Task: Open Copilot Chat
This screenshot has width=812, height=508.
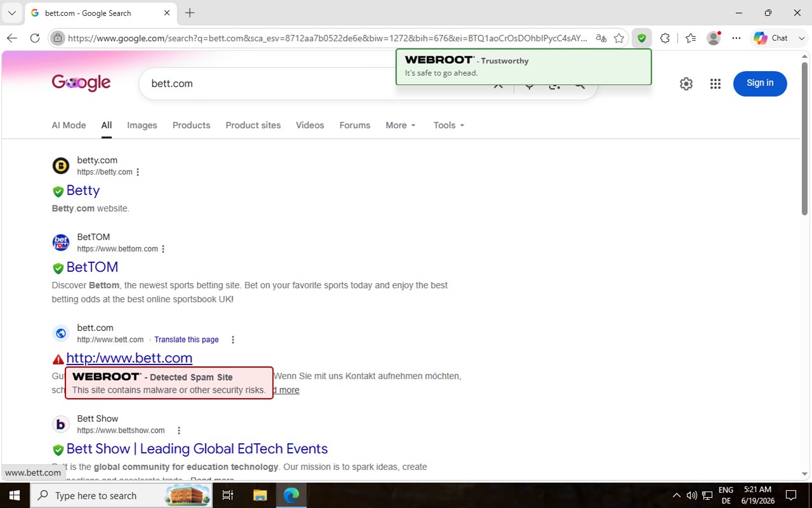Action: coord(771,38)
